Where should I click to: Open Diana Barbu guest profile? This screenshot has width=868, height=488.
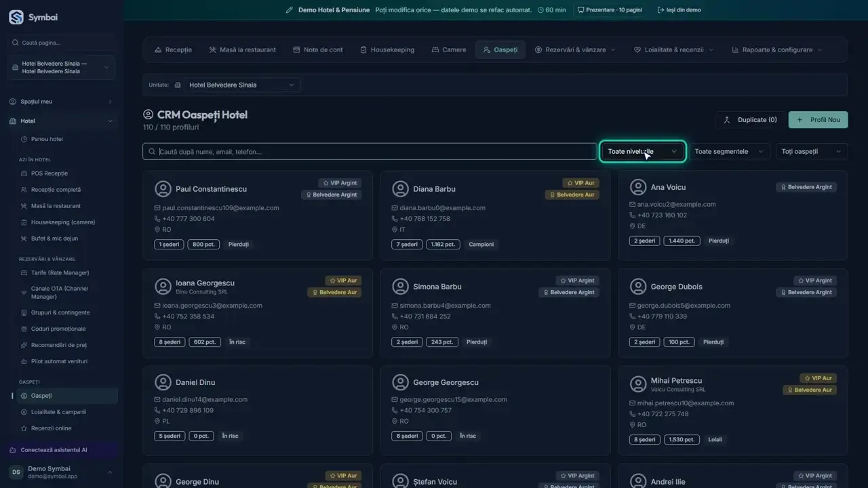pyautogui.click(x=495, y=216)
